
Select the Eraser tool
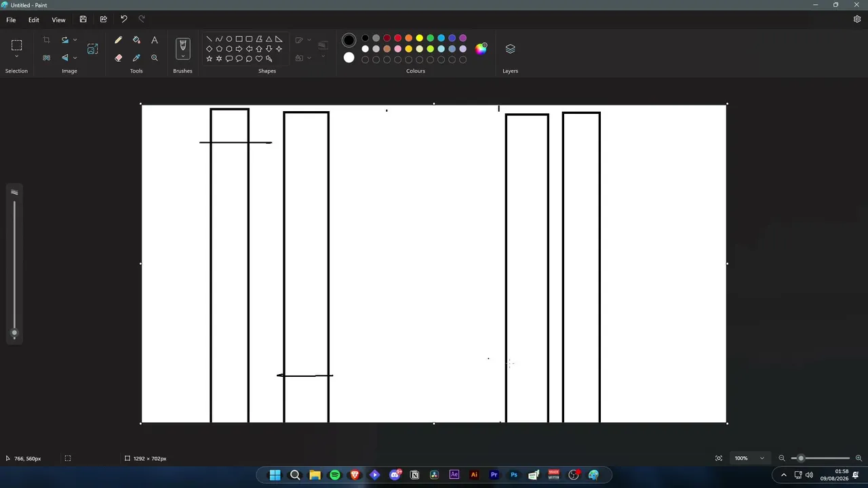pyautogui.click(x=119, y=58)
